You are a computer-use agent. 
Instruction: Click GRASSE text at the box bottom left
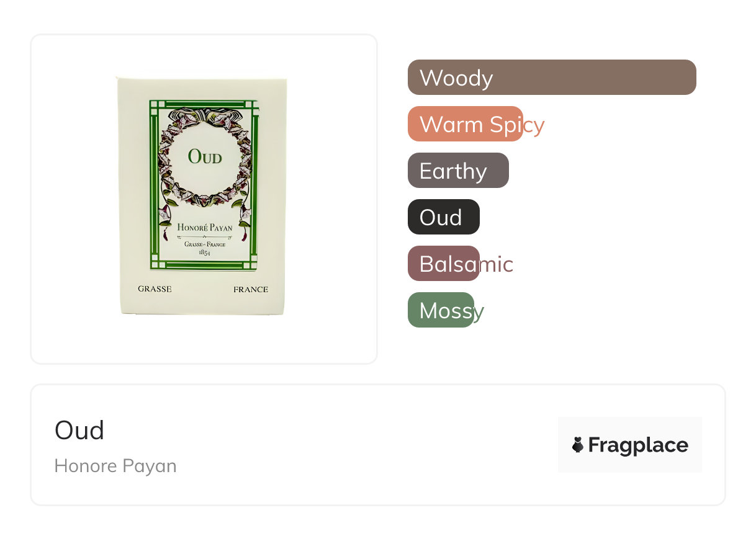(x=155, y=289)
